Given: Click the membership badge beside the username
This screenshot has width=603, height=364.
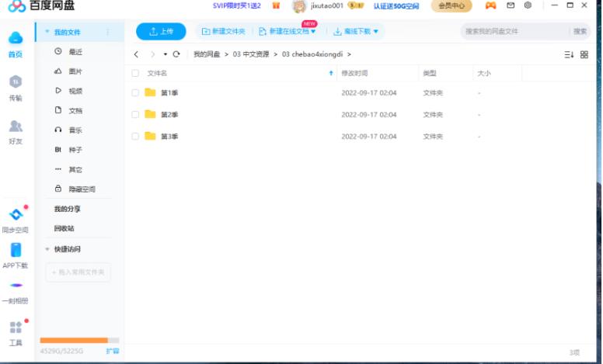Looking at the screenshot, I should 356,5.
